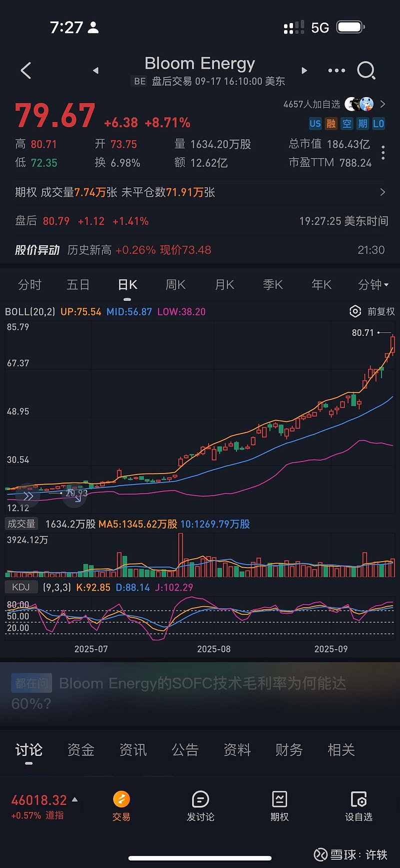The height and width of the screenshot is (868, 400).
Task: Tap the 总市值 186.43亿 value
Action: (x=329, y=144)
